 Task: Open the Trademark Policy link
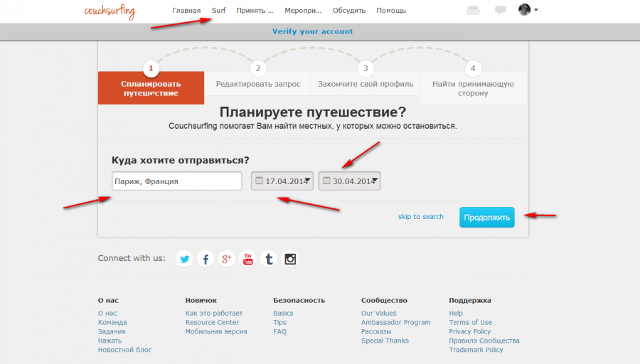pos(476,350)
